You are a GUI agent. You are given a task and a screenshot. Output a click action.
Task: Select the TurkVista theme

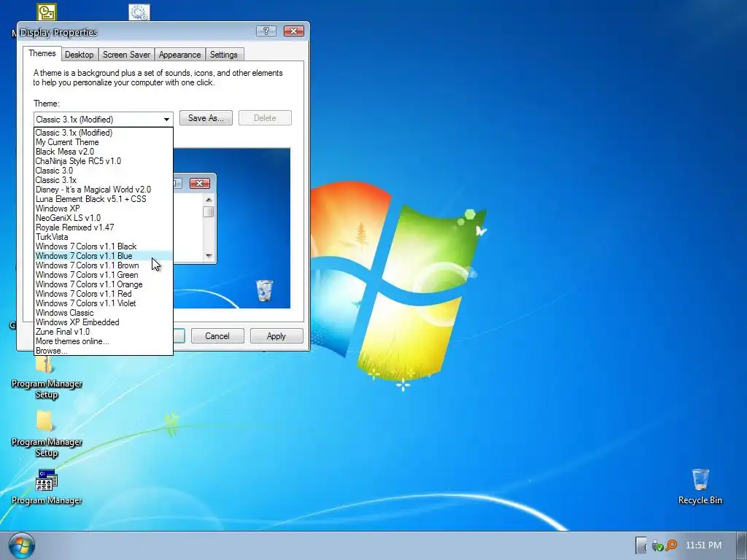tap(104, 237)
